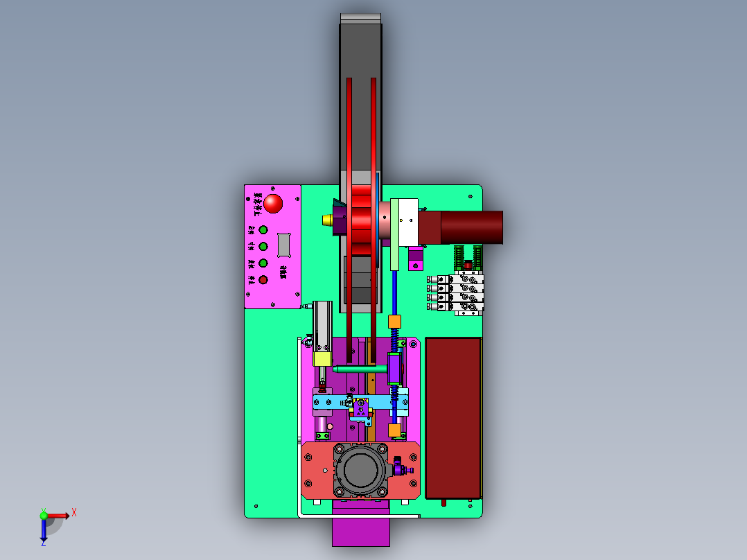This screenshot has width=747, height=560.
Task: Select the horizontal green rod
Action: (360, 369)
